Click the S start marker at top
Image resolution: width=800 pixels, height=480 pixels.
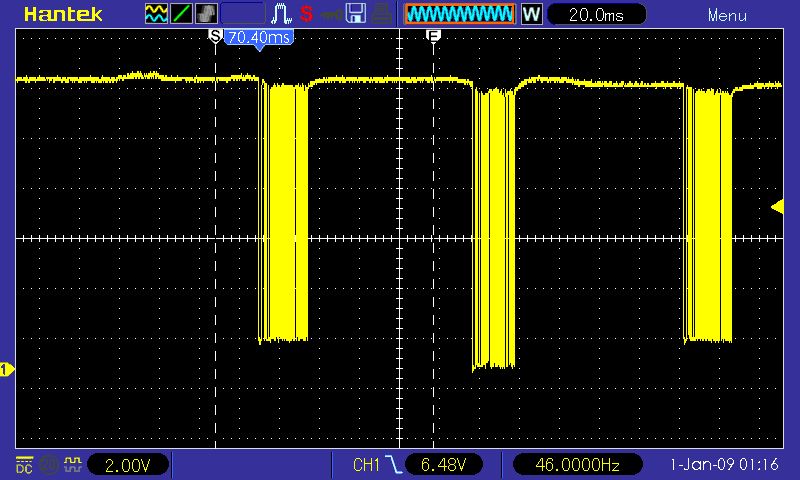pos(215,36)
